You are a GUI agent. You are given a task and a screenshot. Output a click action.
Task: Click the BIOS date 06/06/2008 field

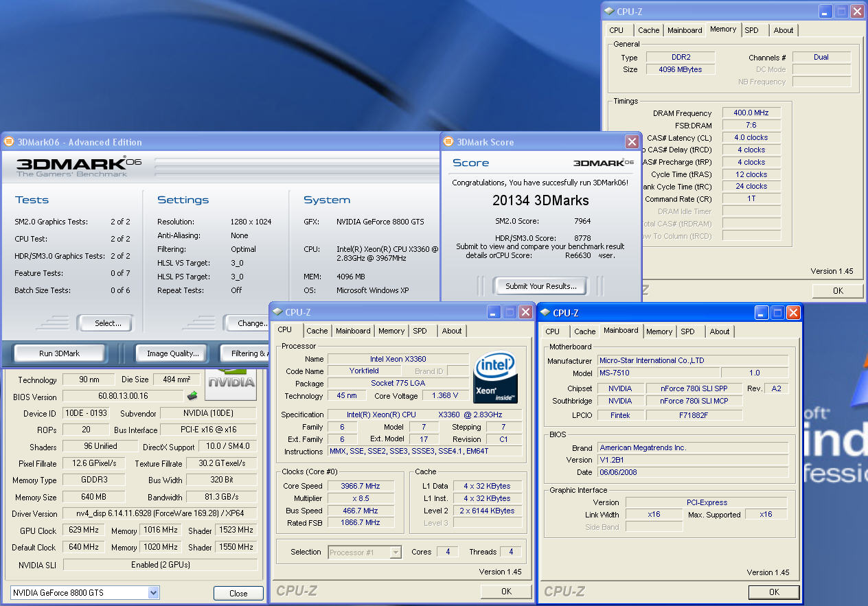[x=693, y=472]
